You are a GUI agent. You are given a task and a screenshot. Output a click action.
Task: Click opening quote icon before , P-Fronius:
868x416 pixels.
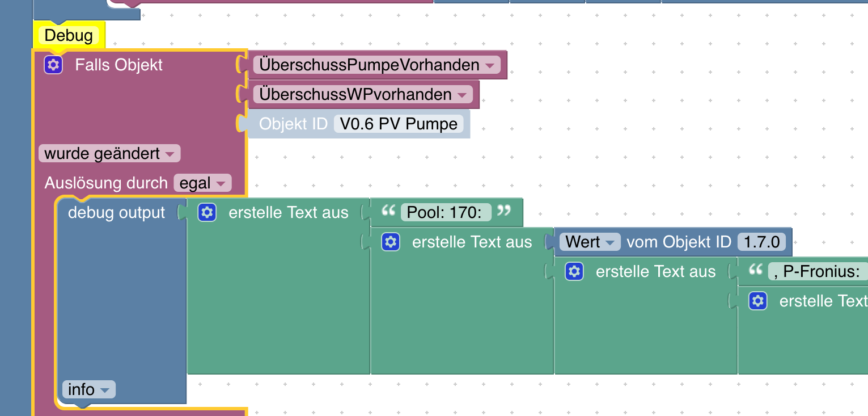coord(756,271)
